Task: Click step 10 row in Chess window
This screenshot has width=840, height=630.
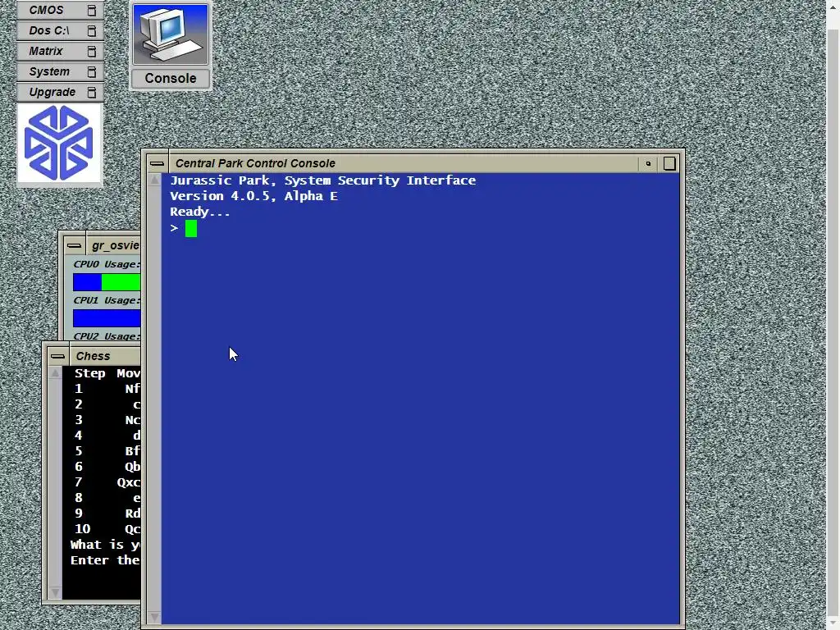Action: (x=107, y=529)
